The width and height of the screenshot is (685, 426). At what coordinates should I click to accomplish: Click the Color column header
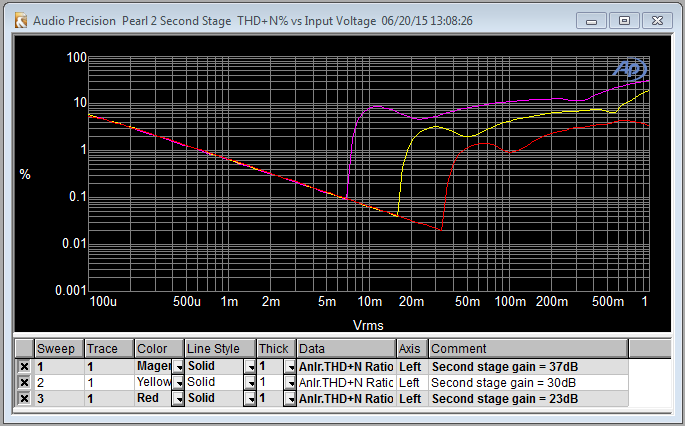159,349
